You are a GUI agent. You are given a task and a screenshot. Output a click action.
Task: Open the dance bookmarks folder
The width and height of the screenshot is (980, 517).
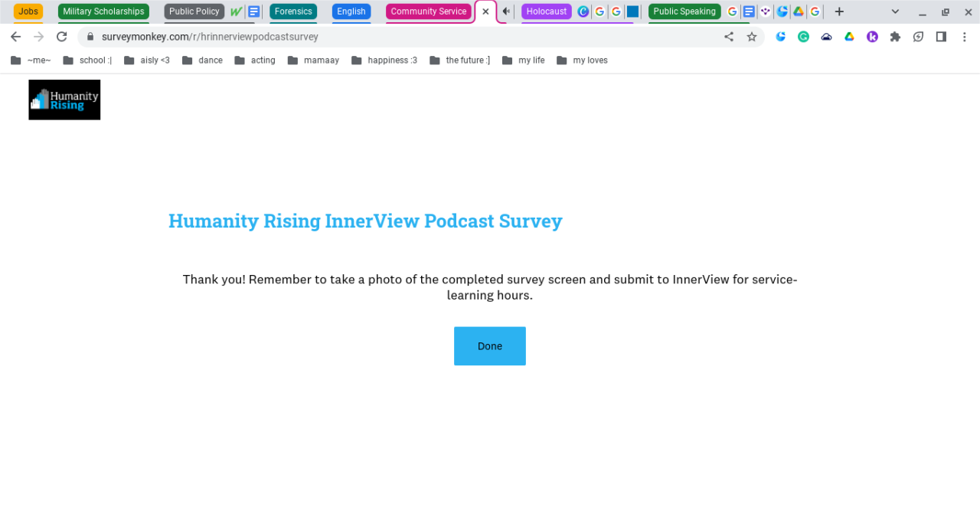(203, 61)
